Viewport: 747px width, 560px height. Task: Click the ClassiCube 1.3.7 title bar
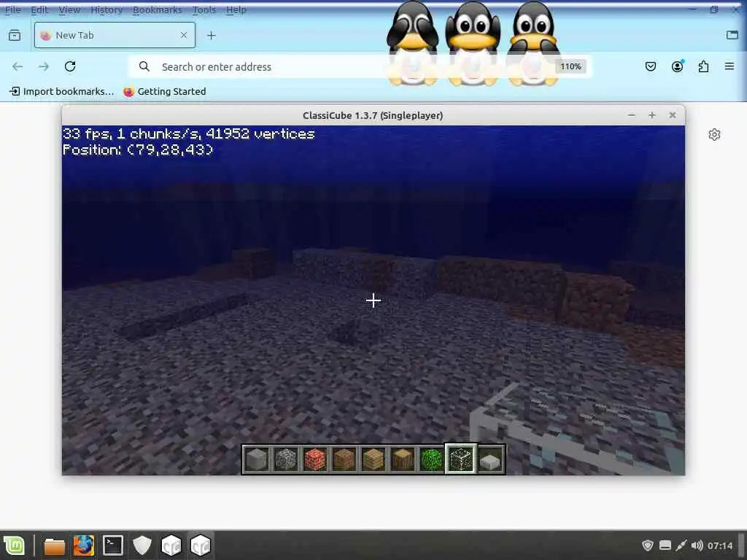tap(373, 115)
